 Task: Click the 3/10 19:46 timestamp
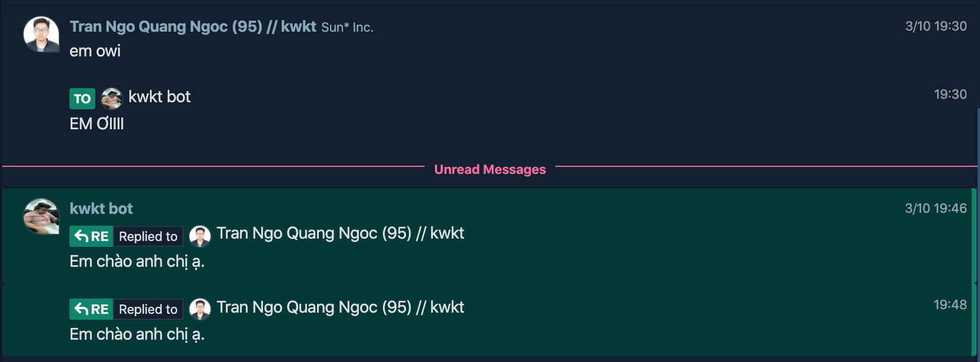pos(935,208)
